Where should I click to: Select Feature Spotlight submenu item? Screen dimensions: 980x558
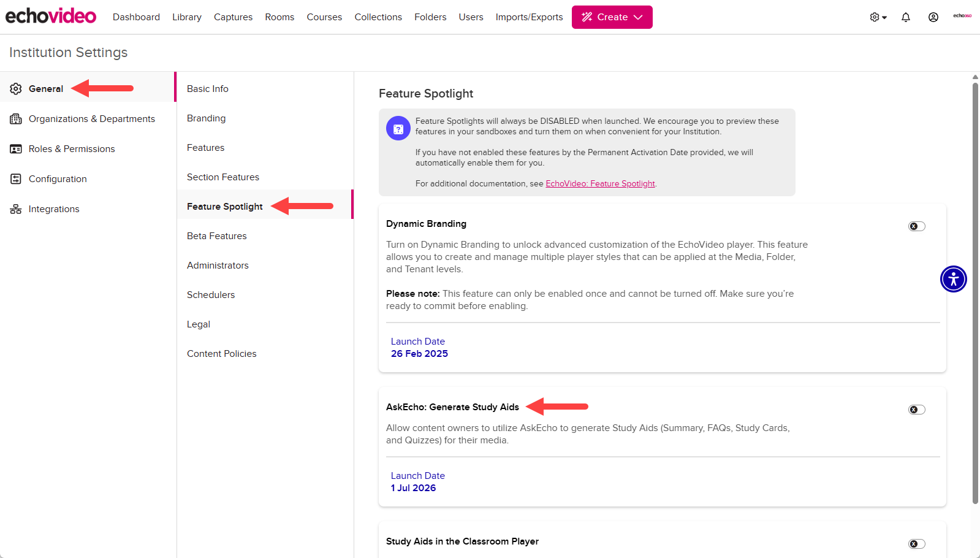pos(265,205)
